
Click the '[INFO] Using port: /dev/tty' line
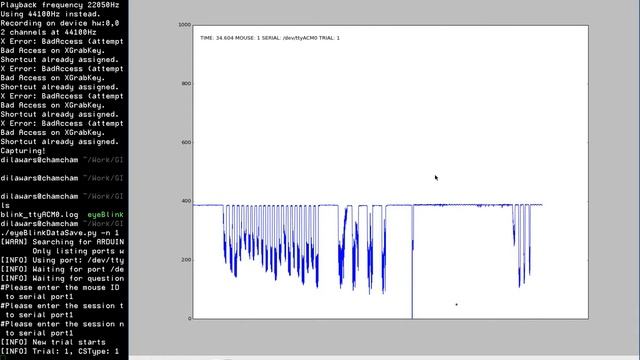[x=62, y=260]
